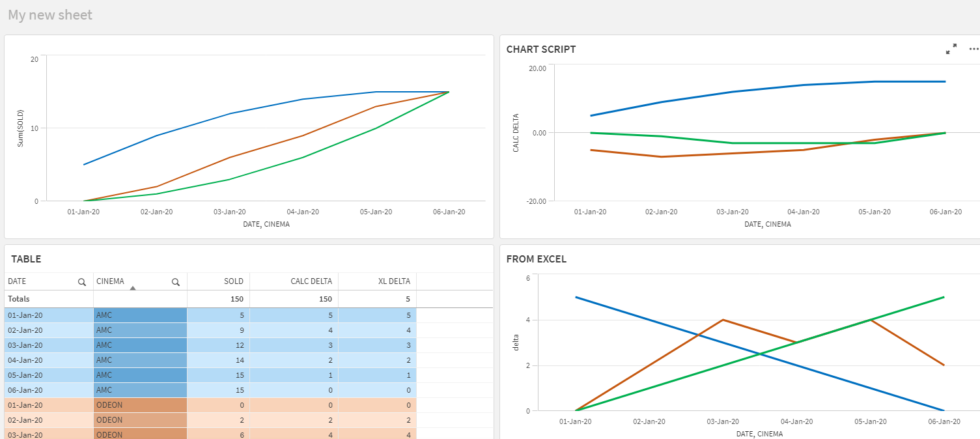Screen dimensions: 980x439
Task: Click the CALC DELTA y-axis label on chart
Action: click(516, 132)
